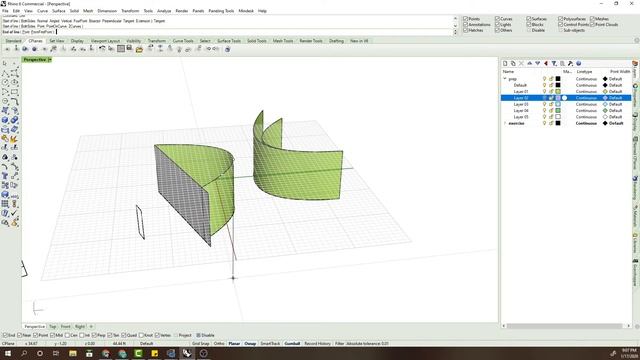Open the layer Tools hammer icon

point(570,64)
